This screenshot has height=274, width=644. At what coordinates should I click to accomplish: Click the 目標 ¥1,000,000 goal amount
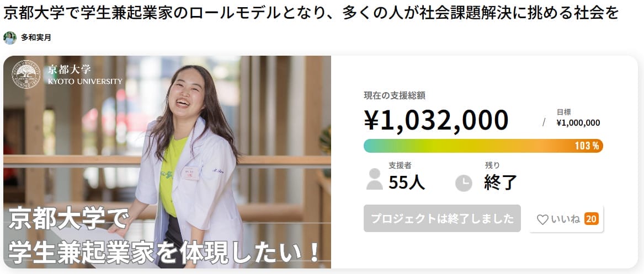[x=578, y=117]
